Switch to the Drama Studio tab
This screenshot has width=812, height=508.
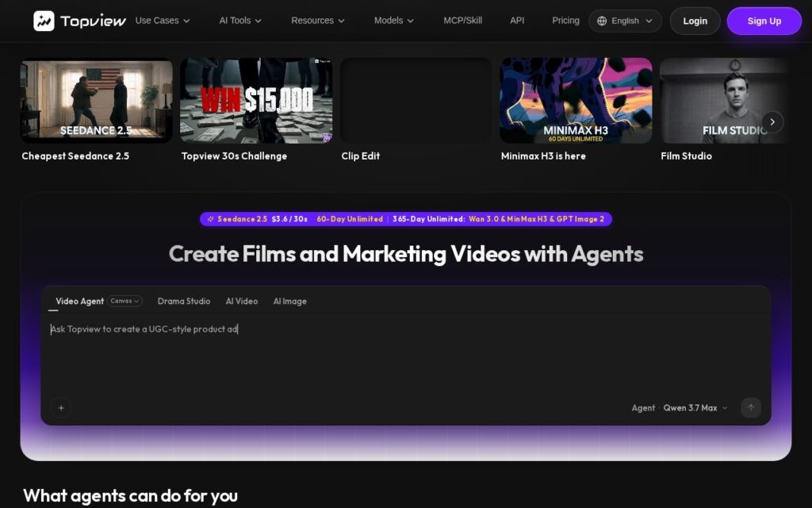(x=184, y=301)
